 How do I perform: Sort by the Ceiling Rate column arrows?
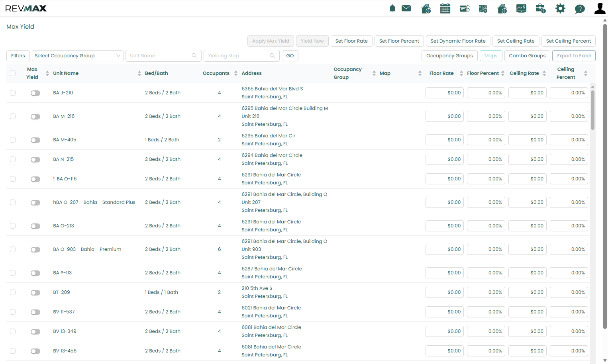544,73
